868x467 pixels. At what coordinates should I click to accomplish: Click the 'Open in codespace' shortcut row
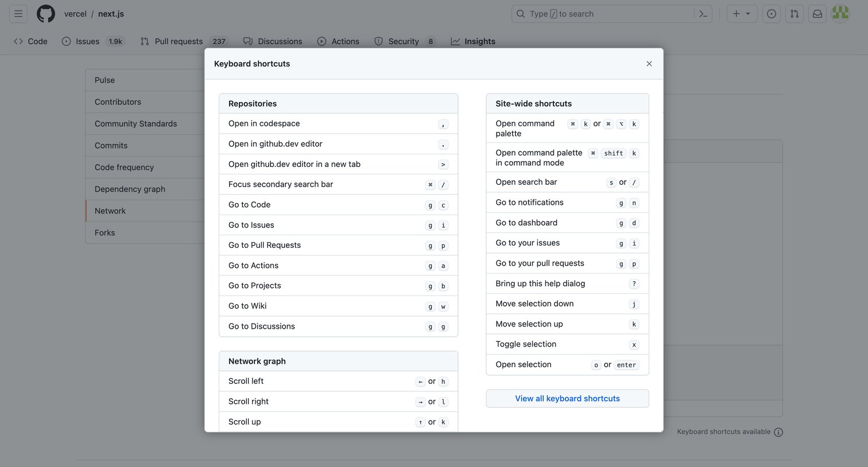[338, 124]
